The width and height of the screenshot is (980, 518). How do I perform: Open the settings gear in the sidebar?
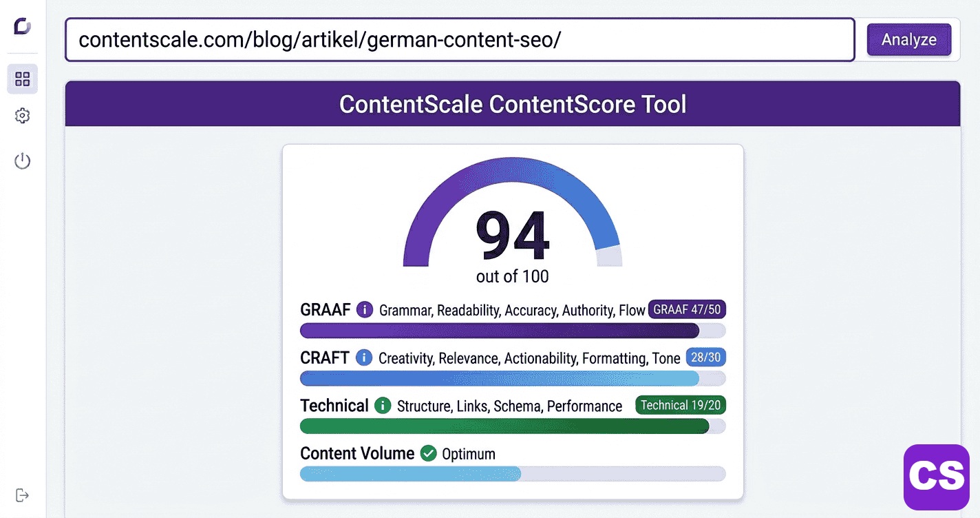(22, 116)
